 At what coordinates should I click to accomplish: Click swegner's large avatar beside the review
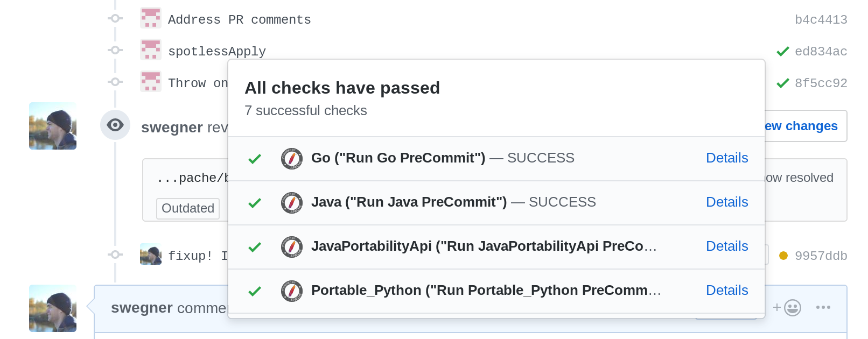53,126
